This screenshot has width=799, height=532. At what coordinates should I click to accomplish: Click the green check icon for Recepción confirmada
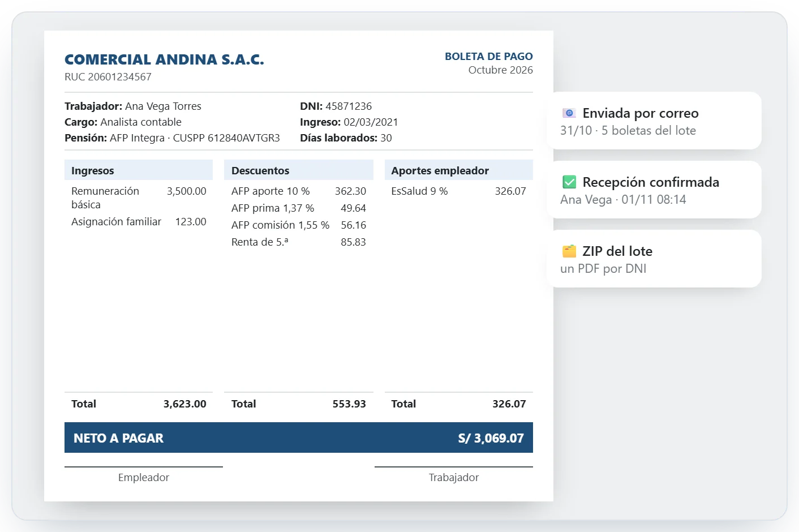pyautogui.click(x=569, y=182)
